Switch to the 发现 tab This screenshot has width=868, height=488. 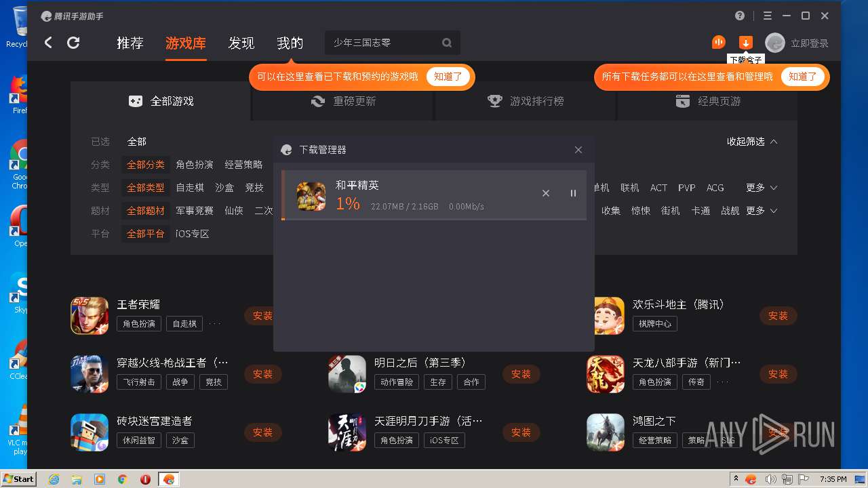241,43
